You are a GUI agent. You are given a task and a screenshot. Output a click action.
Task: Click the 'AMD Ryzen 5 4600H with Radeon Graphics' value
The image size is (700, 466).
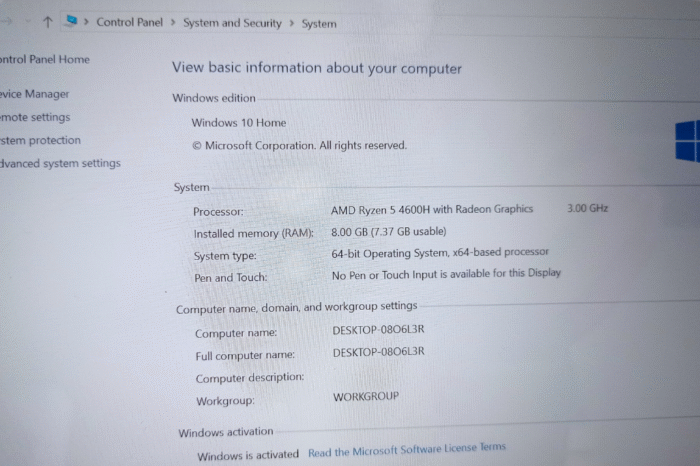432,209
